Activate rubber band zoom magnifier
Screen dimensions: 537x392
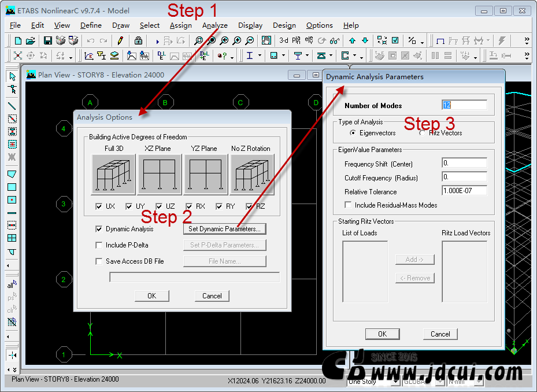[198, 41]
